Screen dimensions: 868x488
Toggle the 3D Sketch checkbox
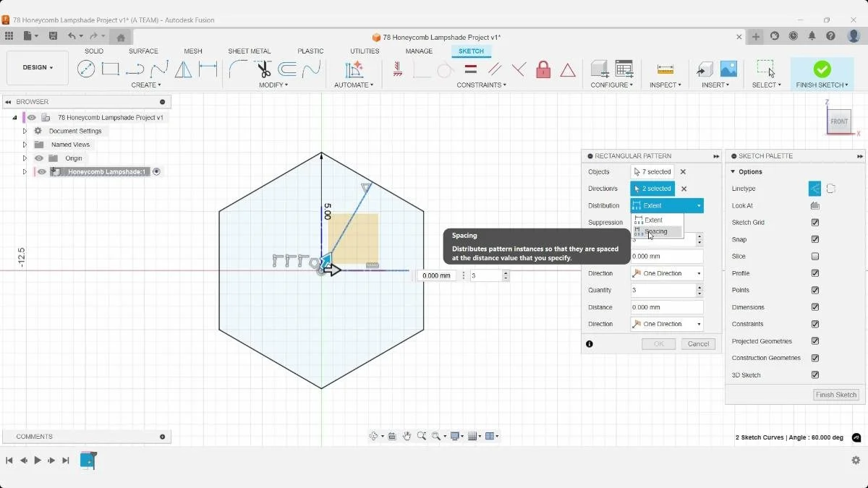(x=815, y=375)
